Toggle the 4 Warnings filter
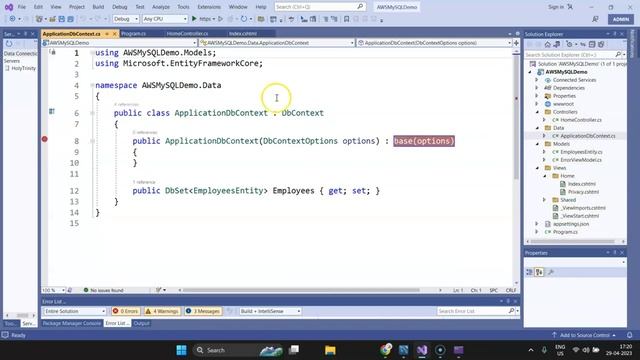 pyautogui.click(x=162, y=311)
